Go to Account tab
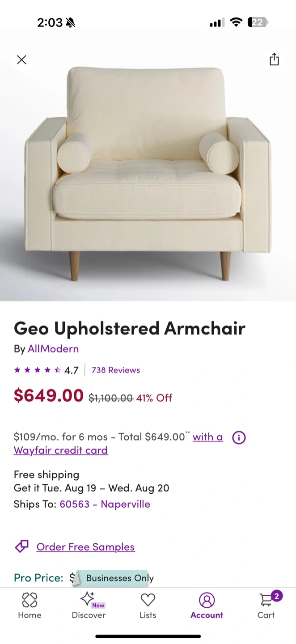The image size is (296, 644). [x=207, y=606]
